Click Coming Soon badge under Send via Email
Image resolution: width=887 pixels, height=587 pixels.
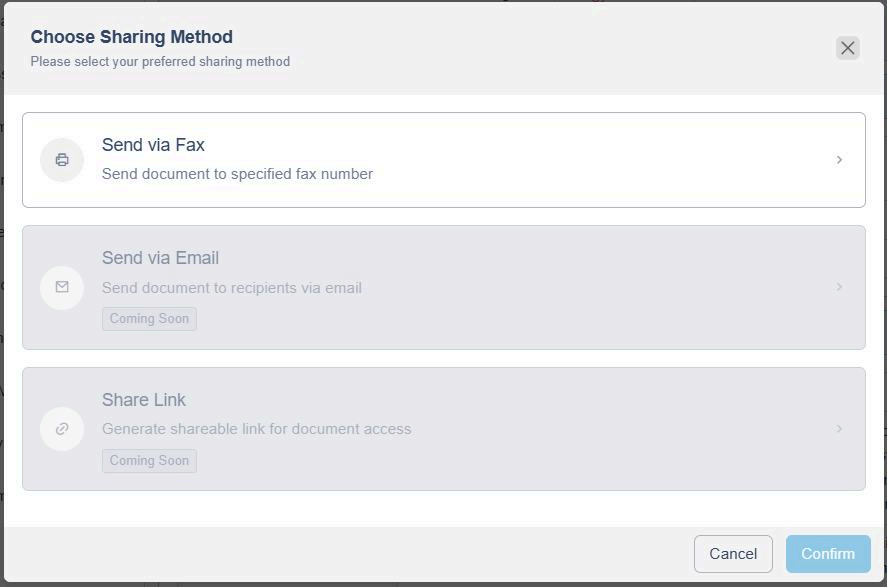click(149, 319)
